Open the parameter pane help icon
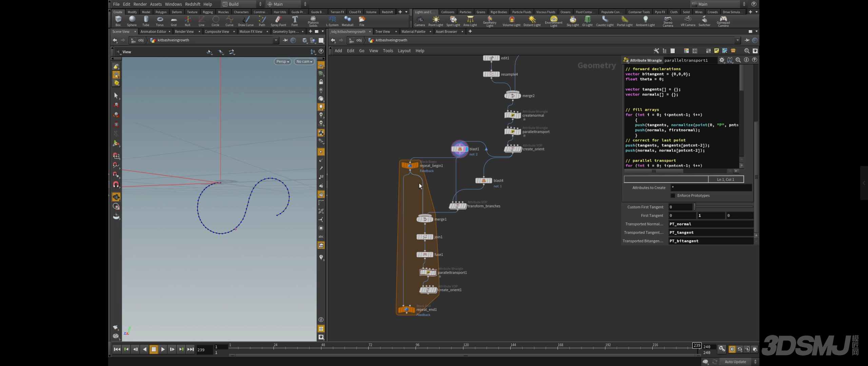This screenshot has width=868, height=366. tap(754, 60)
